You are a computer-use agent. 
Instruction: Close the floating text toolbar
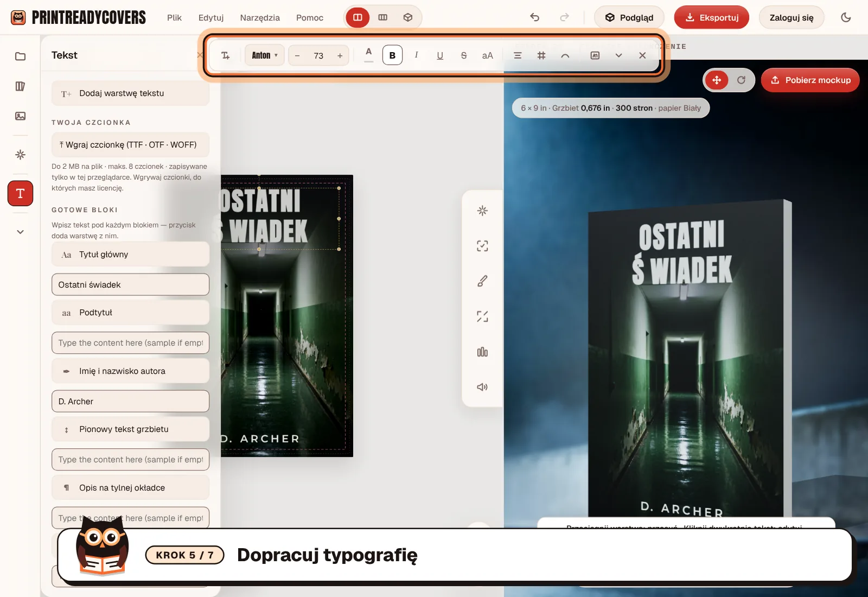[642, 55]
